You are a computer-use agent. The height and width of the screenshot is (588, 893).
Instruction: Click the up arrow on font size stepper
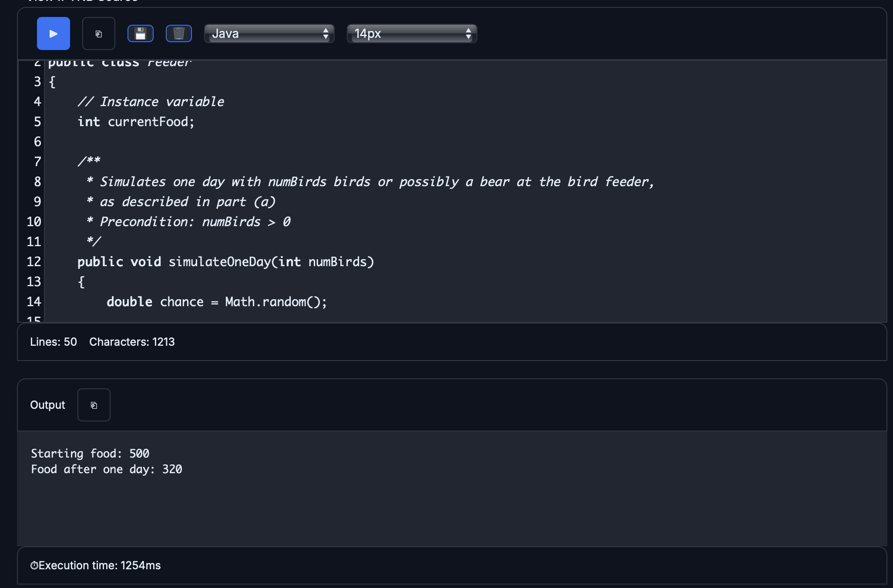tap(469, 30)
